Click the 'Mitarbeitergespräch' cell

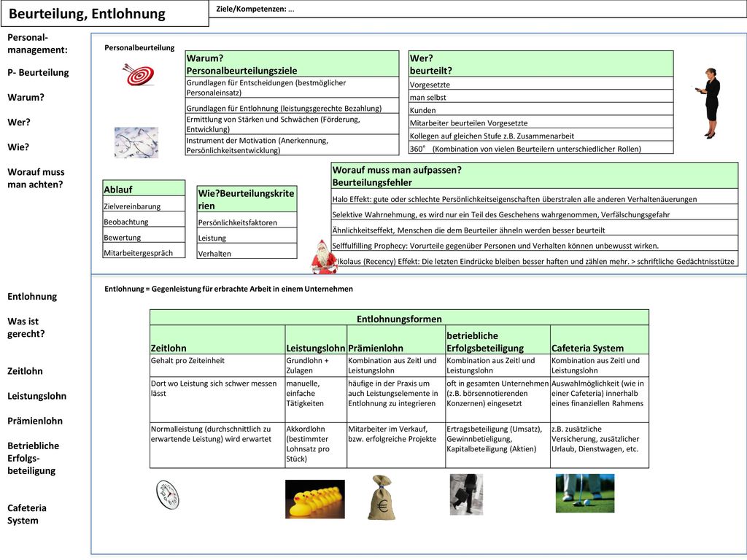[144, 252]
